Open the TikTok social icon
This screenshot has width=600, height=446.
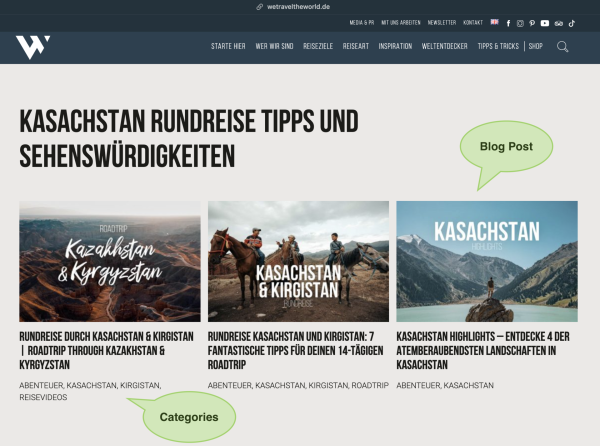pos(572,23)
